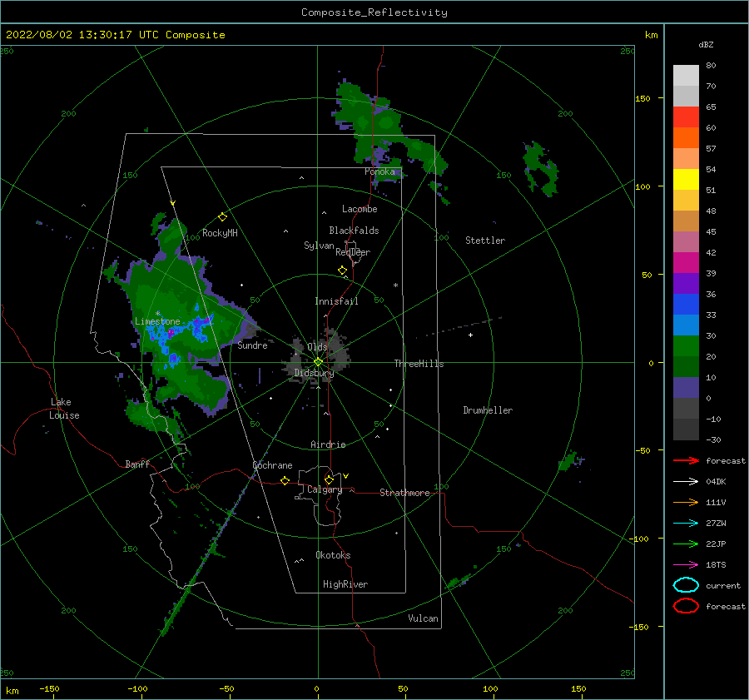Click the cyan current ellipse icon
Viewport: 749px width, 700px height.
point(686,585)
